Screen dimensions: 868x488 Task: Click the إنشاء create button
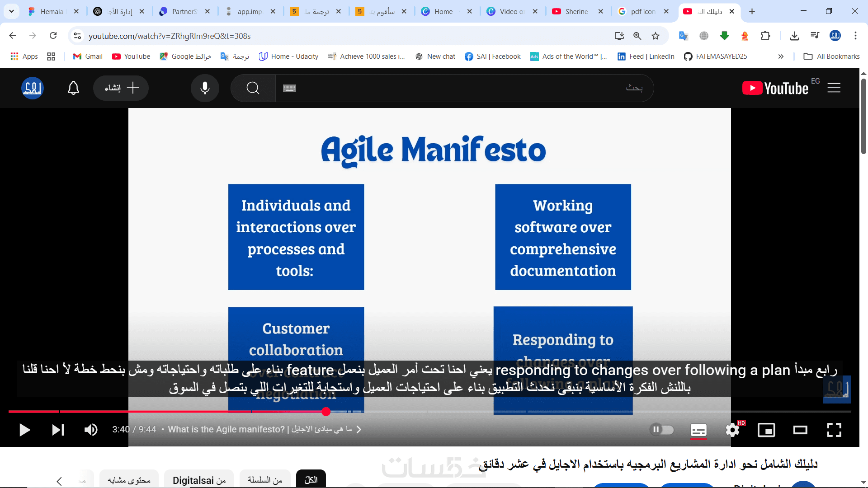[x=121, y=88]
